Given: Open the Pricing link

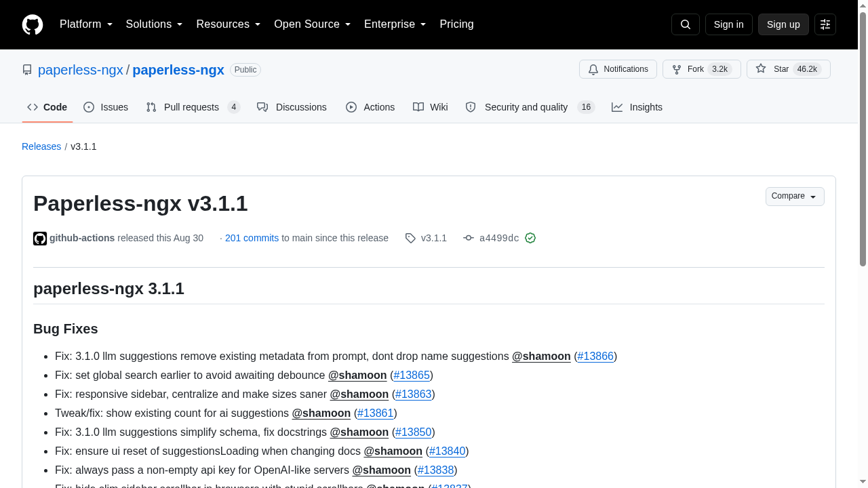Looking at the screenshot, I should click(x=456, y=24).
